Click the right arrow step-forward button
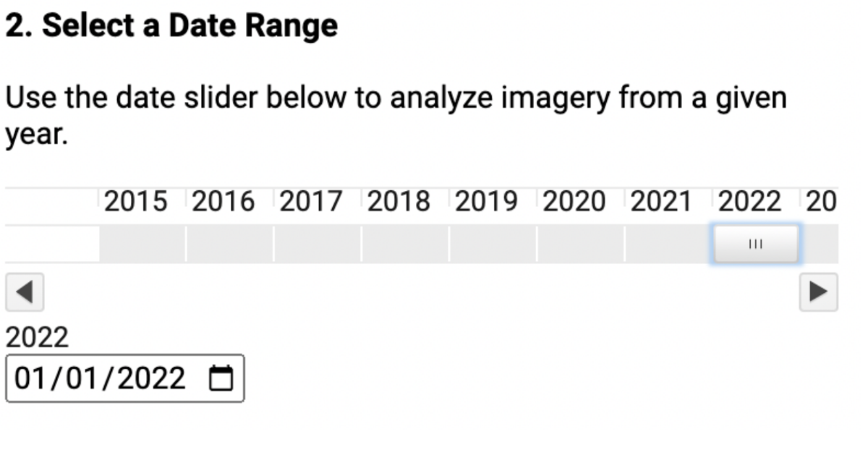 tap(818, 292)
